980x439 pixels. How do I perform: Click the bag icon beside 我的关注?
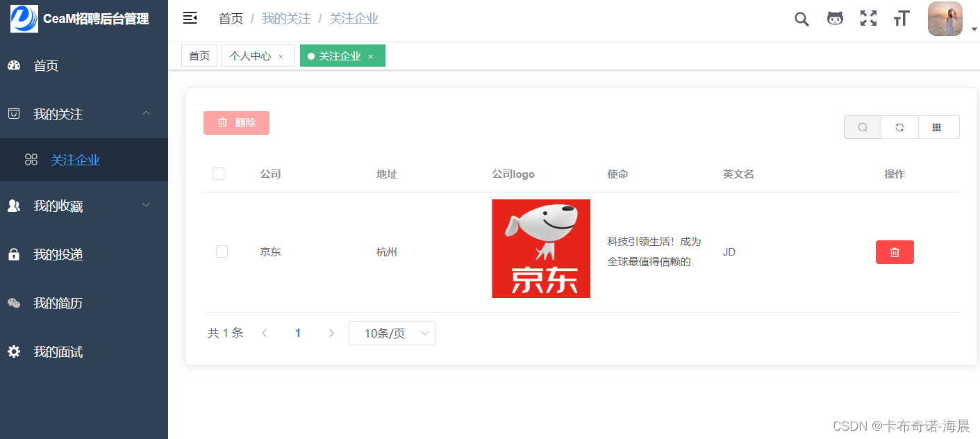(14, 113)
